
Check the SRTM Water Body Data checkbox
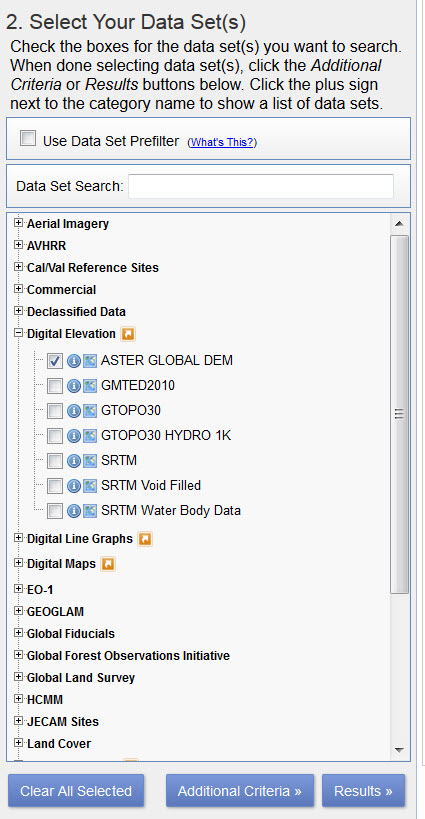(x=55, y=511)
